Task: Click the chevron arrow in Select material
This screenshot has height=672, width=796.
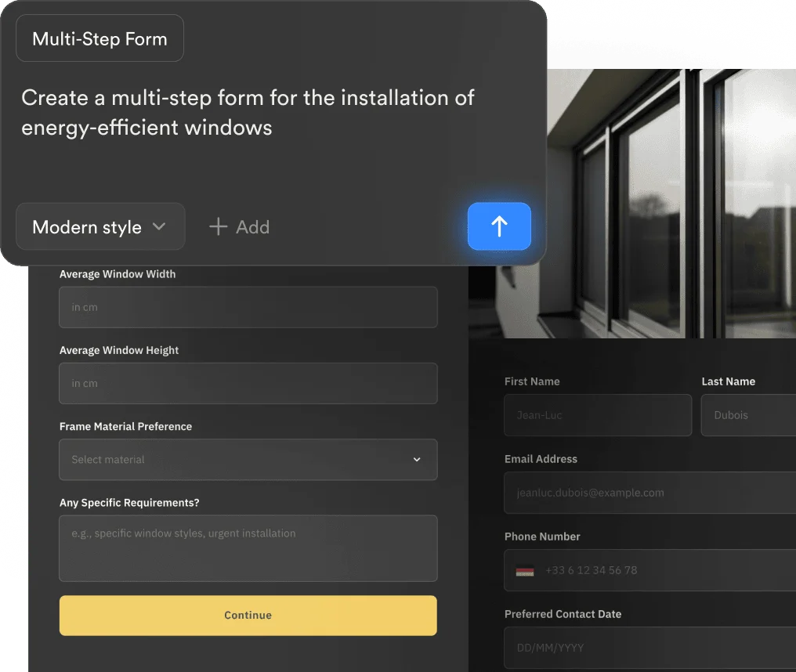Action: tap(417, 460)
